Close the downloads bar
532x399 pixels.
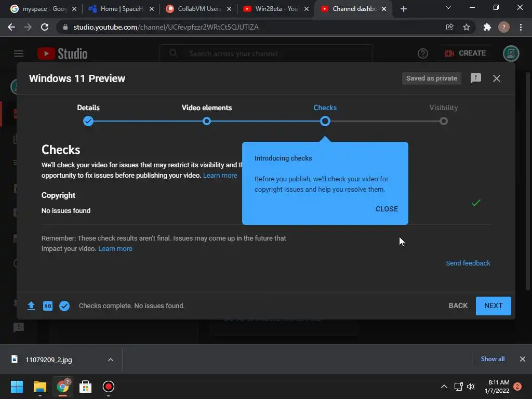coord(523,359)
